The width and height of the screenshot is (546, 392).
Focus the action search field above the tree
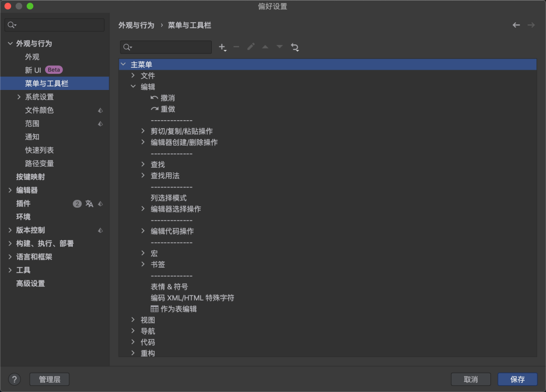coord(166,47)
